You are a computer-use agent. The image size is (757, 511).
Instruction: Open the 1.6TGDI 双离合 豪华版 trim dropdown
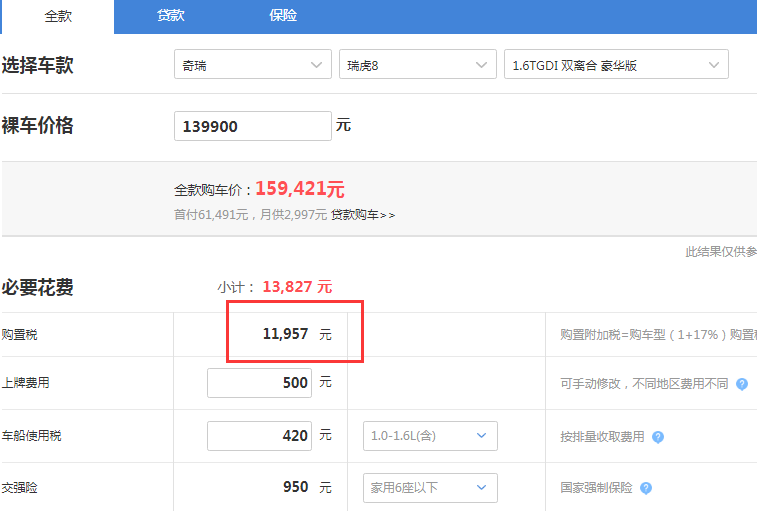click(616, 64)
